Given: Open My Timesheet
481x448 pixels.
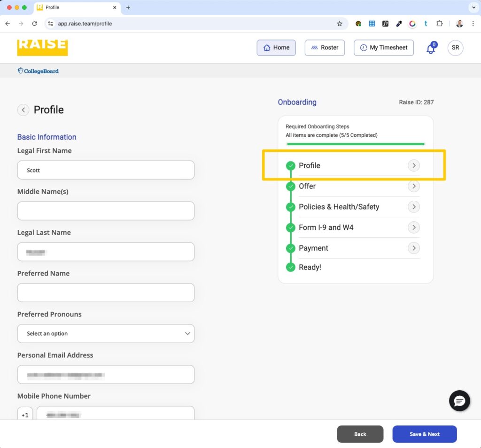Looking at the screenshot, I should pyautogui.click(x=383, y=47).
